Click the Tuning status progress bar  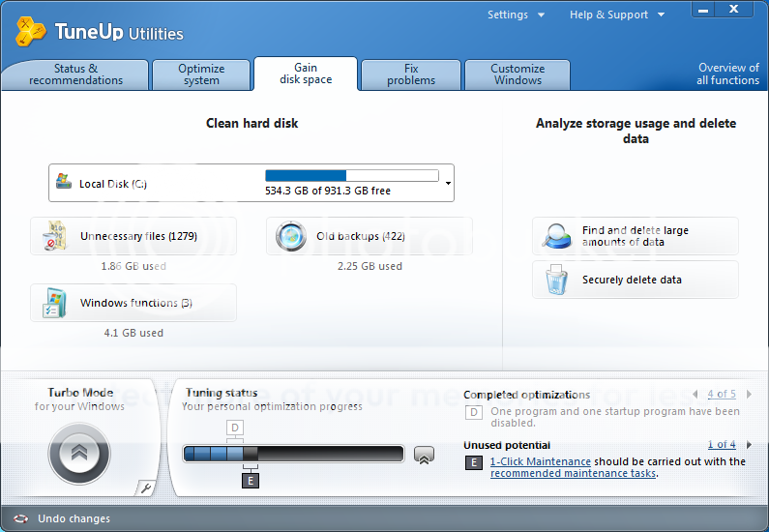(293, 454)
